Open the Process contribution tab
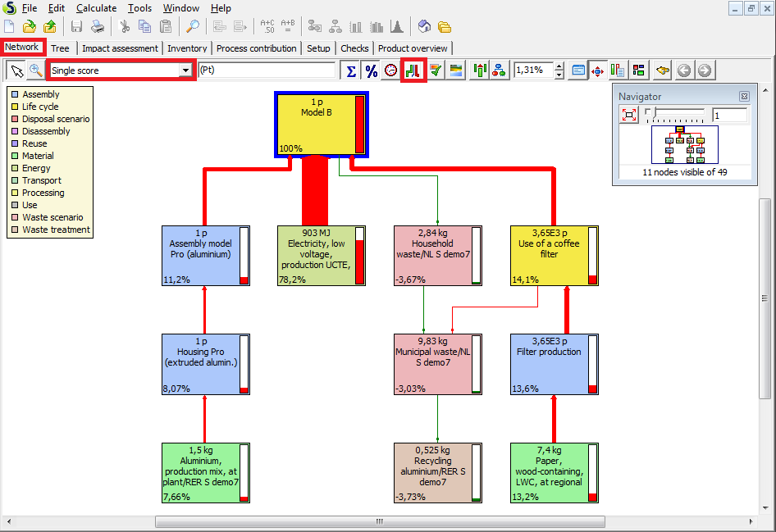Screen dimensions: 776x532 (256, 48)
